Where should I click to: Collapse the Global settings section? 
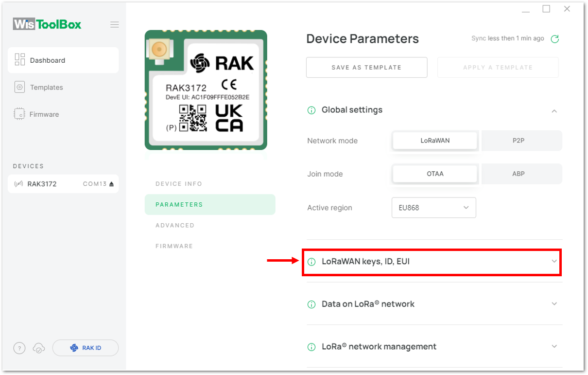(x=554, y=111)
